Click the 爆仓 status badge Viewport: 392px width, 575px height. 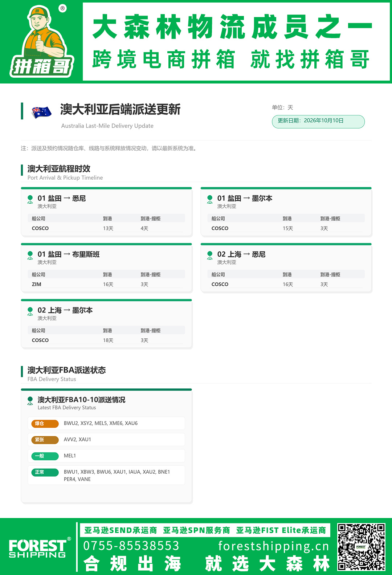tap(45, 424)
